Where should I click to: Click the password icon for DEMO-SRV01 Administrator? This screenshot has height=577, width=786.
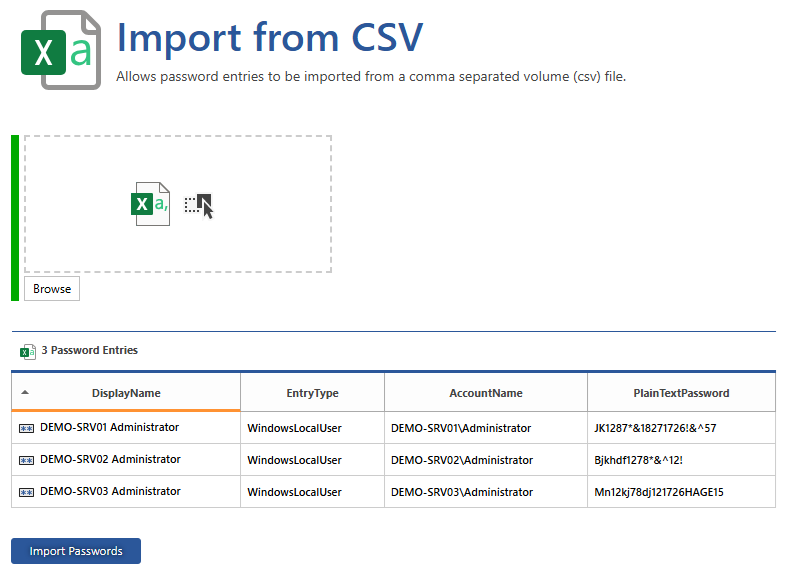[x=26, y=428]
